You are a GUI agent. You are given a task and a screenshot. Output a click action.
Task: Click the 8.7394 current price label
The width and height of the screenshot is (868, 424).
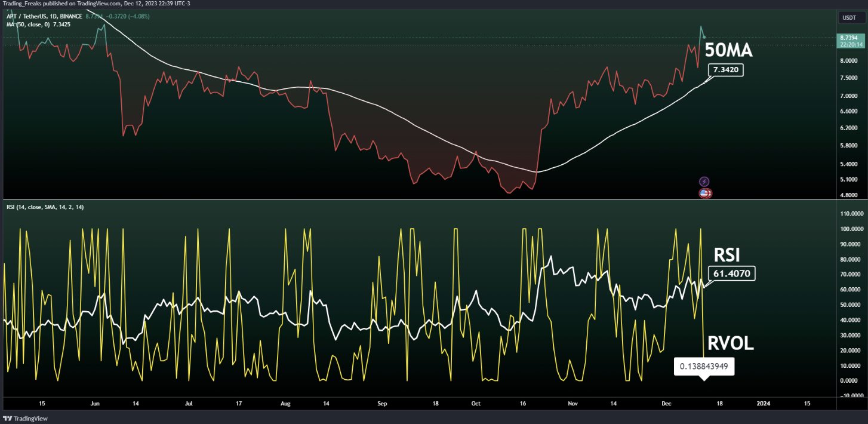coord(848,38)
